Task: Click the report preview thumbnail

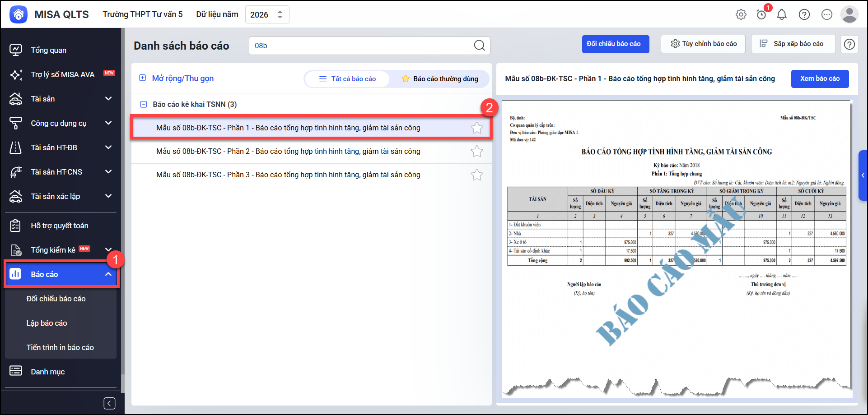Action: (676, 248)
